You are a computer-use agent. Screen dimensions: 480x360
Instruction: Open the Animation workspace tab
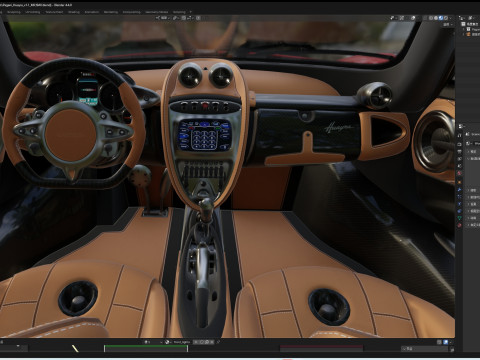point(92,12)
